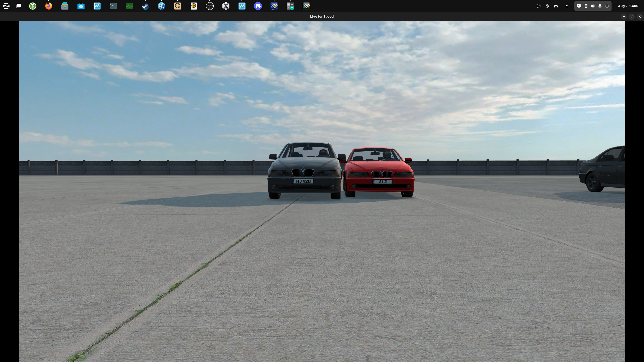Open the Aug 2 13:09 clock menu

click(628, 6)
